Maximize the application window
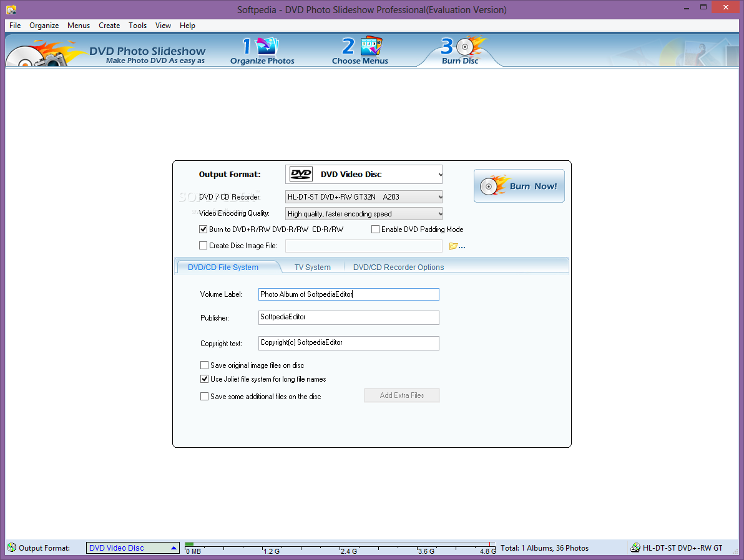 [x=703, y=7]
